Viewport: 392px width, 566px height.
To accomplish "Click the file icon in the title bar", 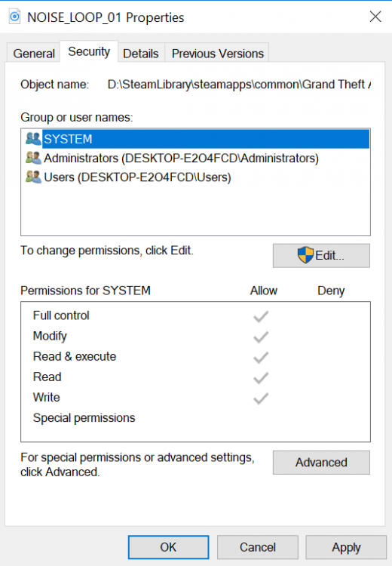I will [15, 17].
